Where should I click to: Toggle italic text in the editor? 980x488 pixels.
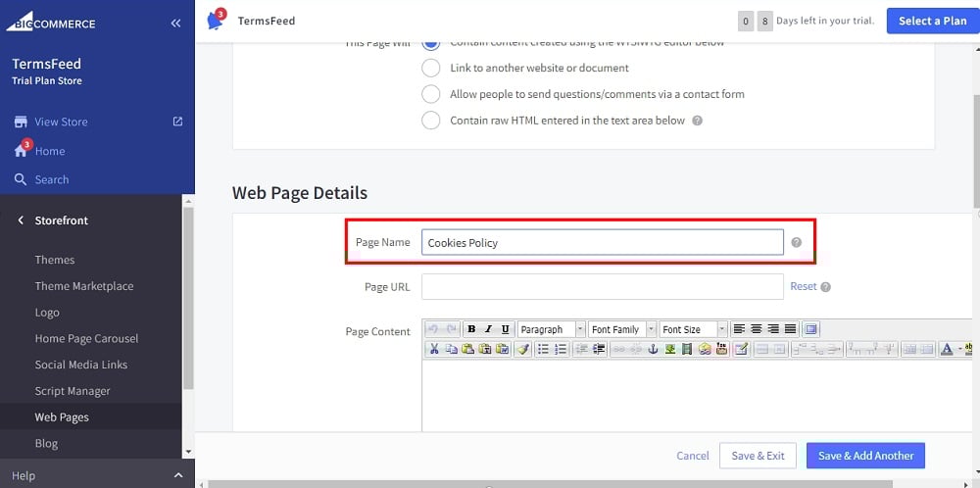[488, 329]
